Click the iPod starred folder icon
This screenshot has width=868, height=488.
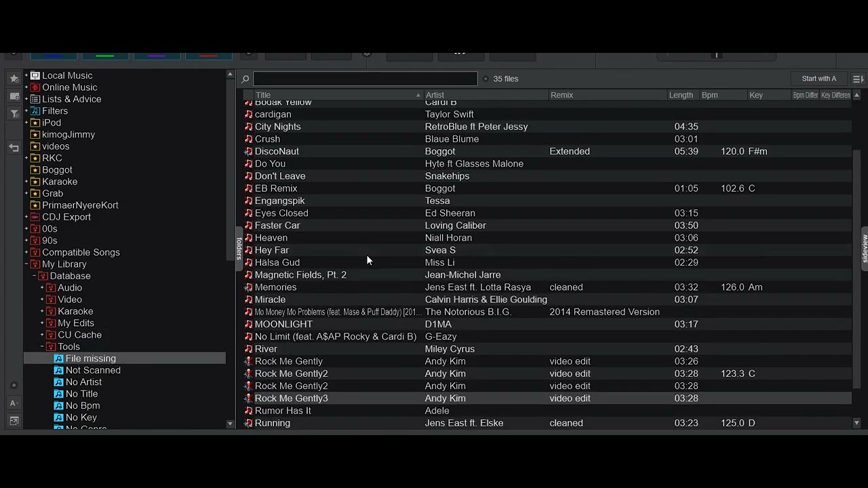[35, 123]
